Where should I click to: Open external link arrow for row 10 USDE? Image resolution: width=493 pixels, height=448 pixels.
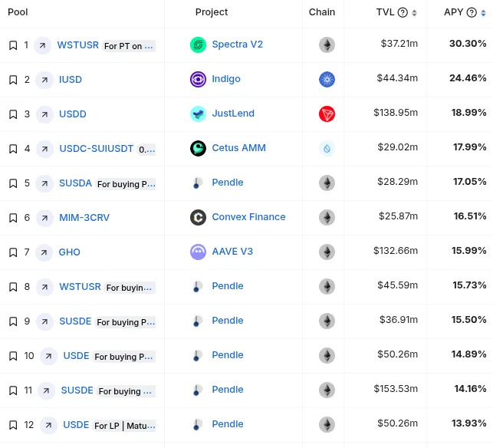pos(48,356)
